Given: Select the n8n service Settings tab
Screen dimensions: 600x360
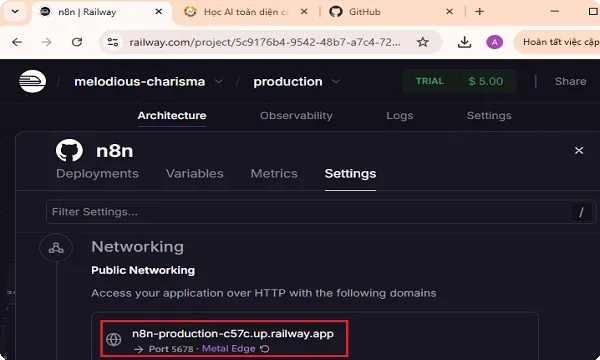Looking at the screenshot, I should click(x=350, y=174).
